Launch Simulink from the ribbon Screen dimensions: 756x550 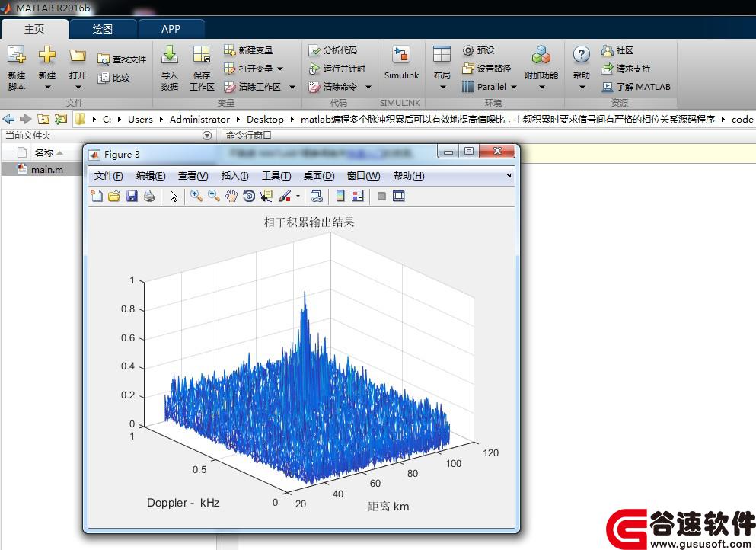pos(401,62)
